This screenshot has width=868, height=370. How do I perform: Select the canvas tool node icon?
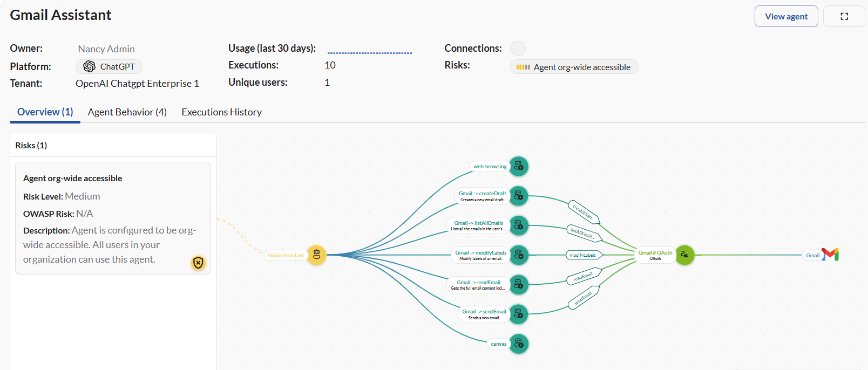point(519,344)
